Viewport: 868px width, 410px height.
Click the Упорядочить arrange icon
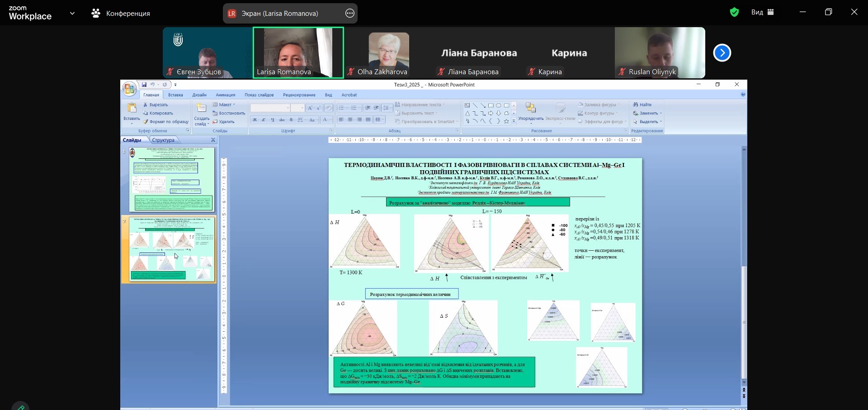(531, 108)
